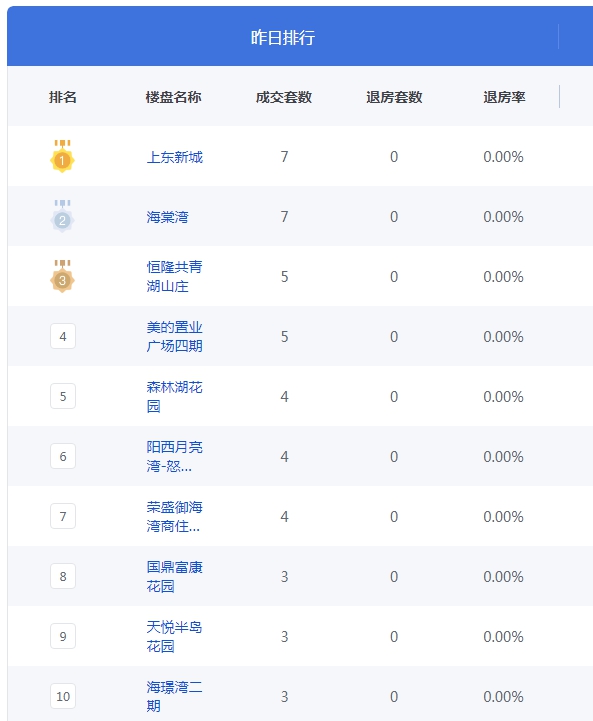Open the 美的置业广场四期 property link
The height and width of the screenshot is (721, 593).
point(175,336)
